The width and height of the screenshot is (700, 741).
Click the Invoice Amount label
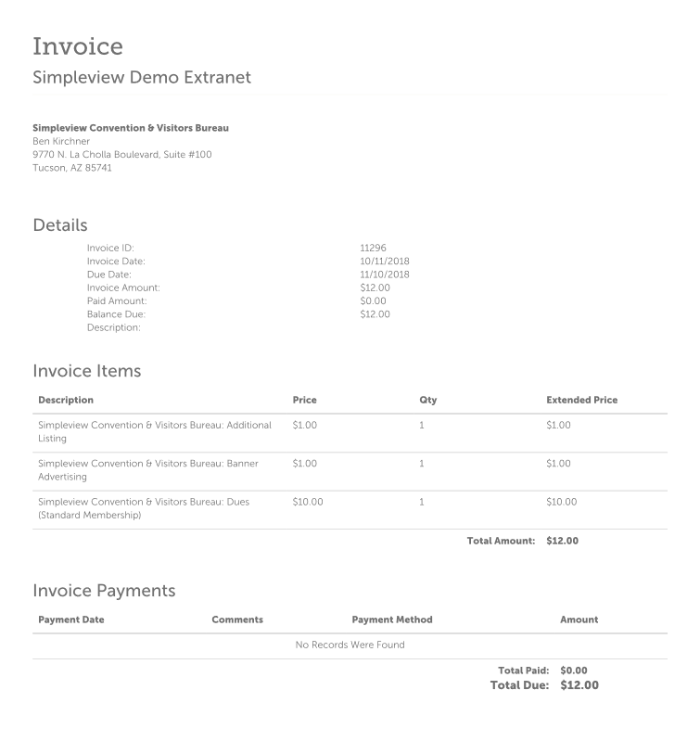click(x=123, y=287)
